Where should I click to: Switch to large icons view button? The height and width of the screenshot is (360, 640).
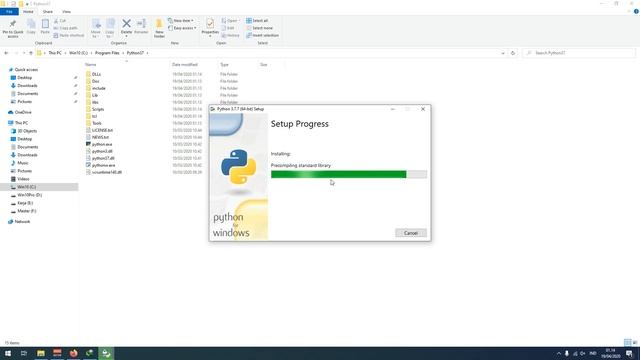coord(635,342)
